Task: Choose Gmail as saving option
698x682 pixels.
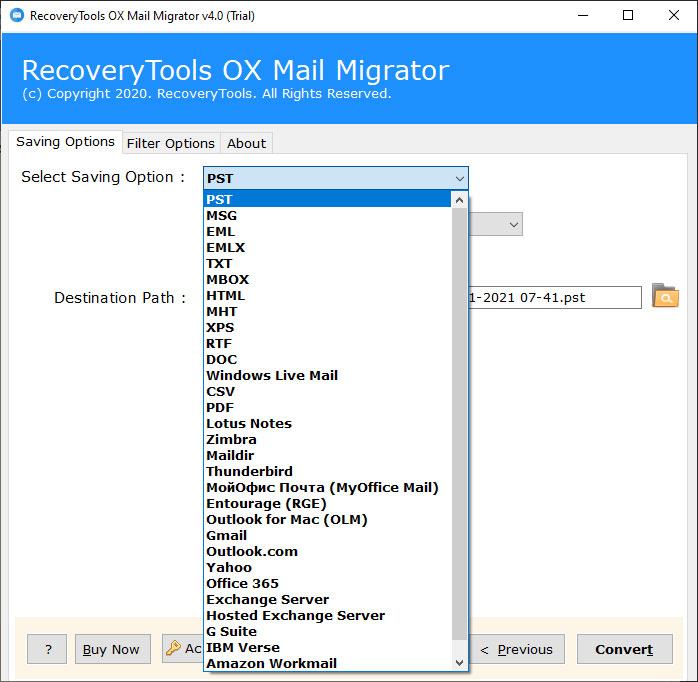Action: pyautogui.click(x=327, y=536)
